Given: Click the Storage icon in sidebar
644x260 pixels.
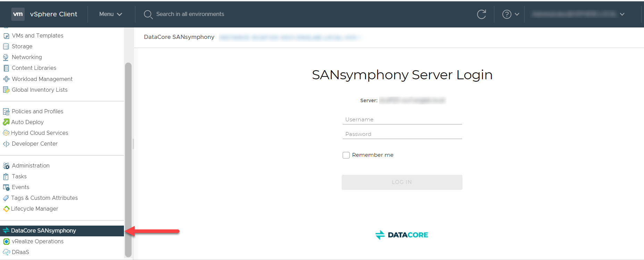Looking at the screenshot, I should pyautogui.click(x=6, y=47).
